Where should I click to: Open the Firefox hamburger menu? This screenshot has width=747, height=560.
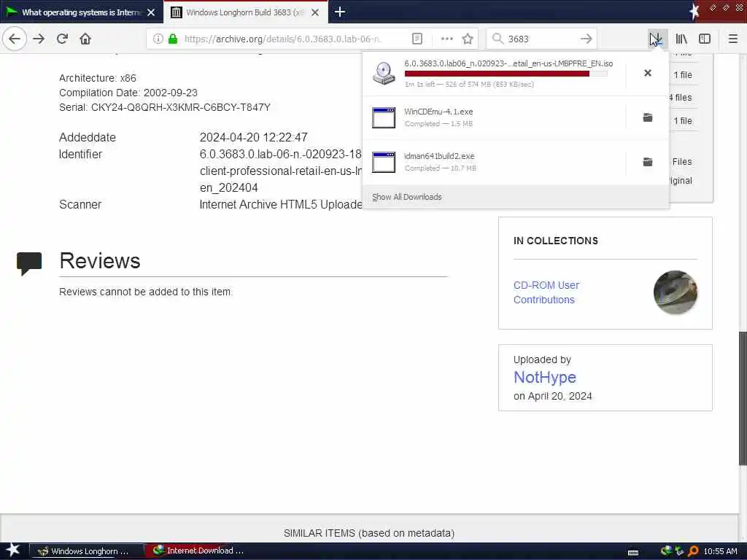pos(733,39)
